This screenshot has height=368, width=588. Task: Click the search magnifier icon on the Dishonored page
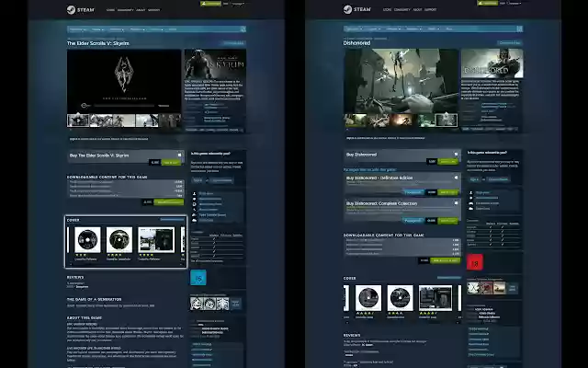click(x=519, y=29)
